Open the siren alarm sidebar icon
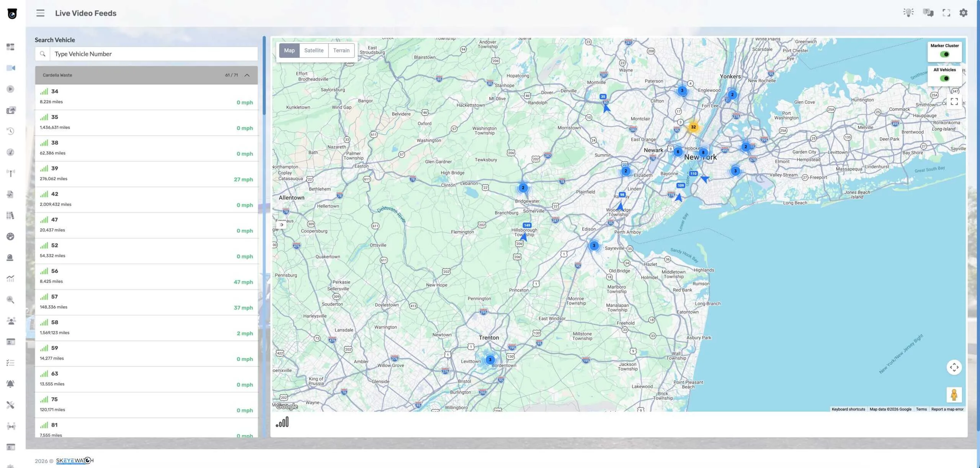 click(10, 258)
